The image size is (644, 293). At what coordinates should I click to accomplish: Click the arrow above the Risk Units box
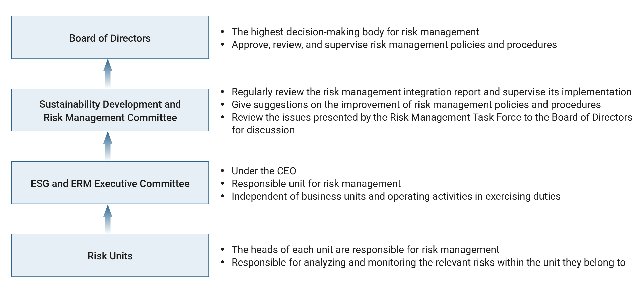(x=108, y=219)
